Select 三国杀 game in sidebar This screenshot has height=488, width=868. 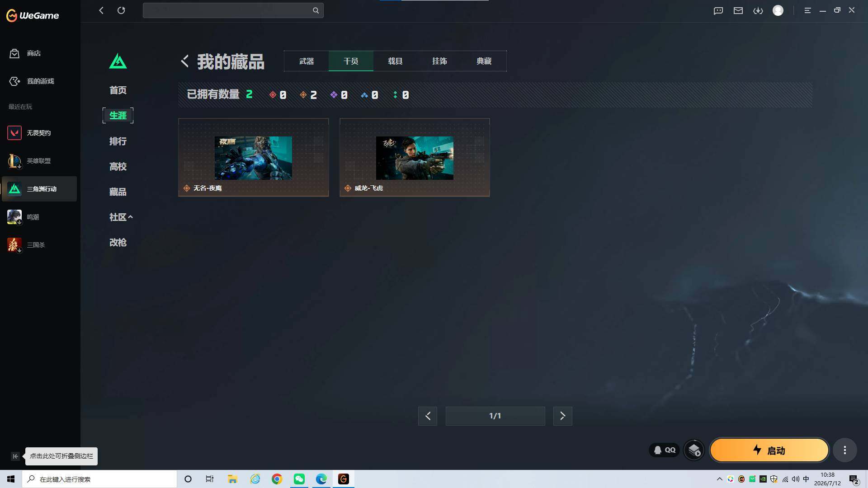click(x=39, y=245)
